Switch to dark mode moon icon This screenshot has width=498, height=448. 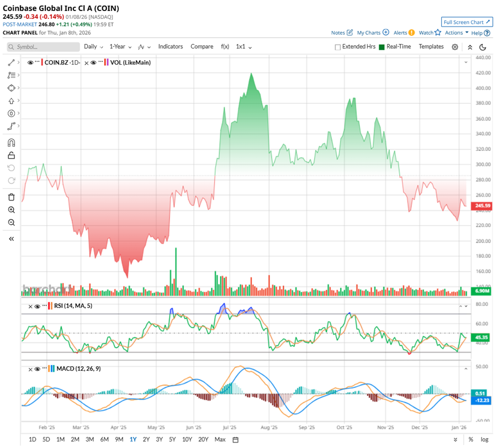483,47
